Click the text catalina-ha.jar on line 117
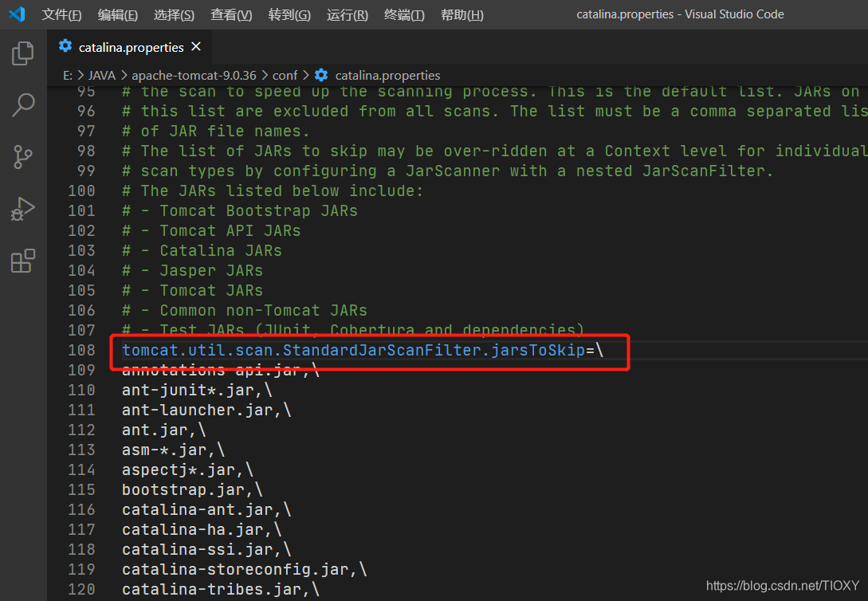This screenshot has width=868, height=601. point(192,529)
